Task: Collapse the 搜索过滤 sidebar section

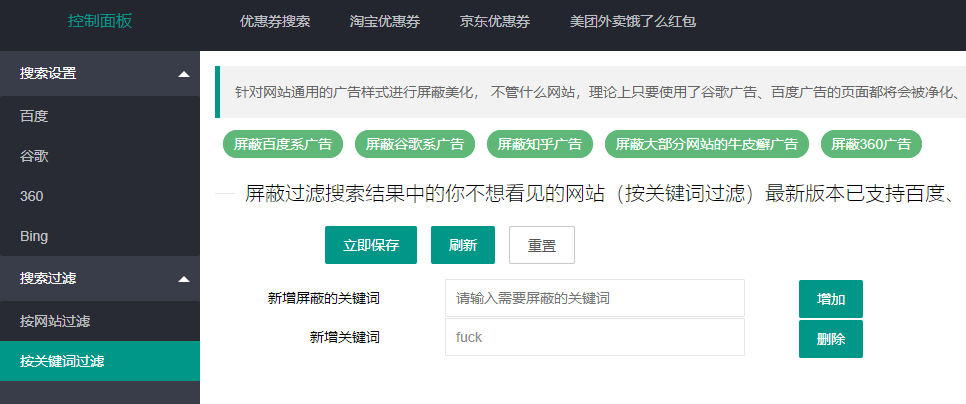Action: tap(100, 278)
